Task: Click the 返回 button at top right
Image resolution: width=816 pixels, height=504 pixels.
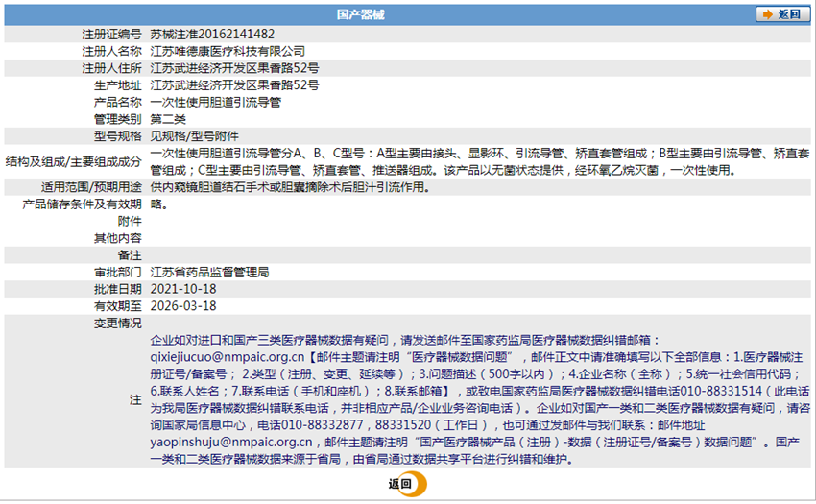Action: (782, 14)
